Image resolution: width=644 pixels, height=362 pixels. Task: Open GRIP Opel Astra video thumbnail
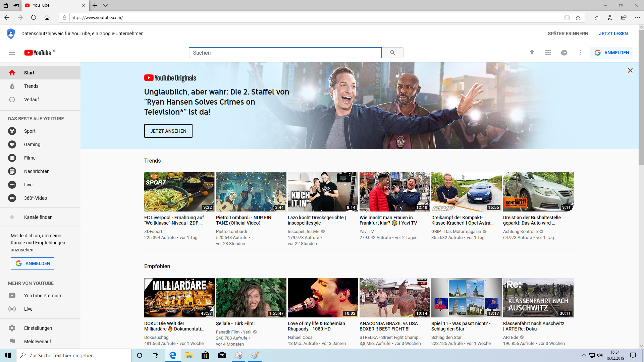click(x=467, y=192)
